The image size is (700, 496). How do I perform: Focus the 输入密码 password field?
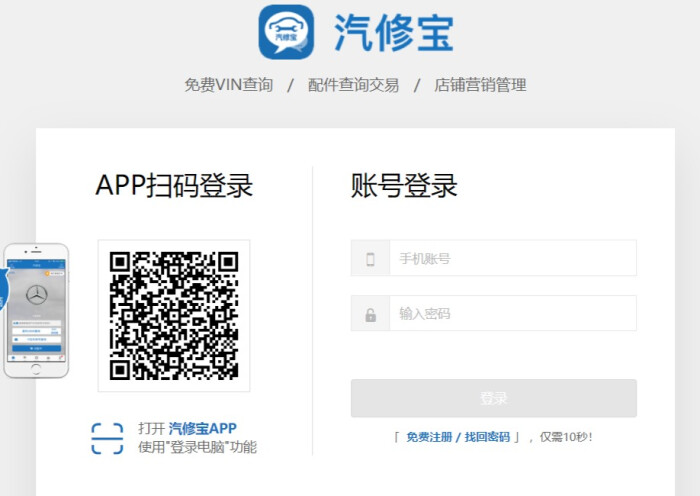tap(513, 313)
